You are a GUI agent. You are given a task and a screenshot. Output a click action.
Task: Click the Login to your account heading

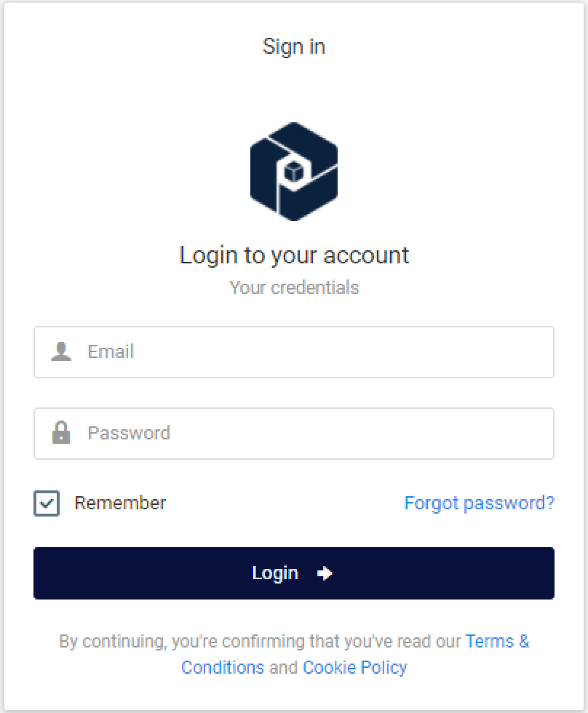coord(294,255)
